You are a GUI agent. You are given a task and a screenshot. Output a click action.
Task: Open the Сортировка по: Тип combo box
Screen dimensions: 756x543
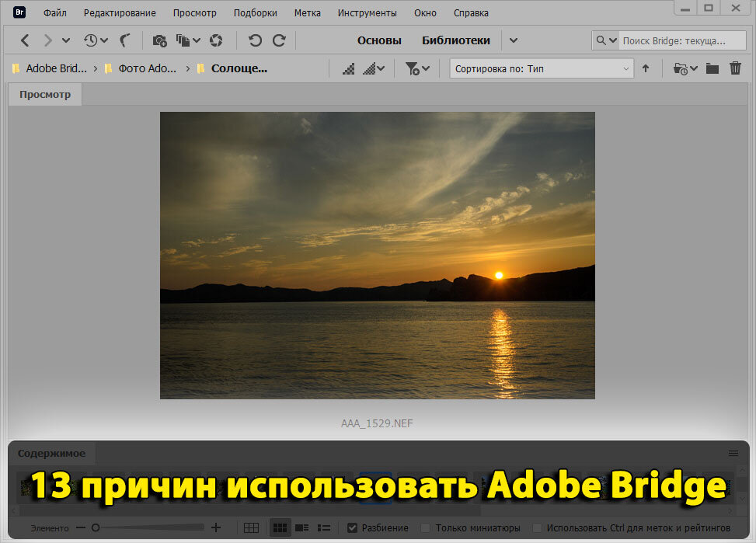point(542,68)
